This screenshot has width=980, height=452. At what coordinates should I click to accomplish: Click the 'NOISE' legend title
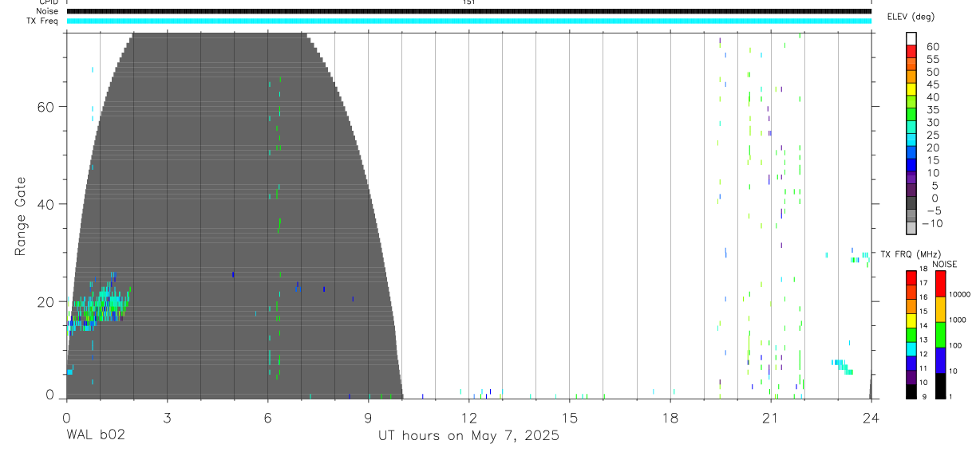click(945, 264)
